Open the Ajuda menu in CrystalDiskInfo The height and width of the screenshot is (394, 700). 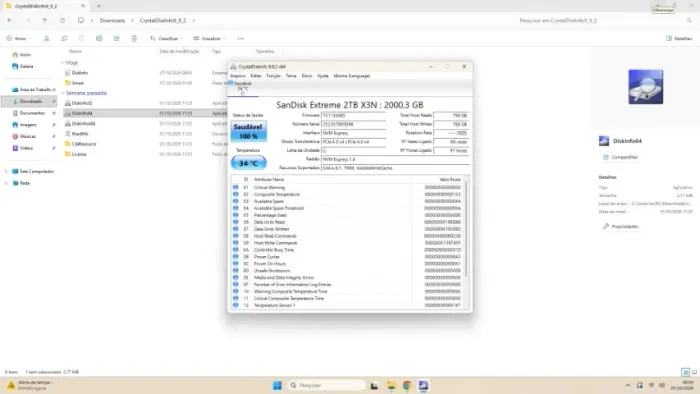pyautogui.click(x=323, y=76)
